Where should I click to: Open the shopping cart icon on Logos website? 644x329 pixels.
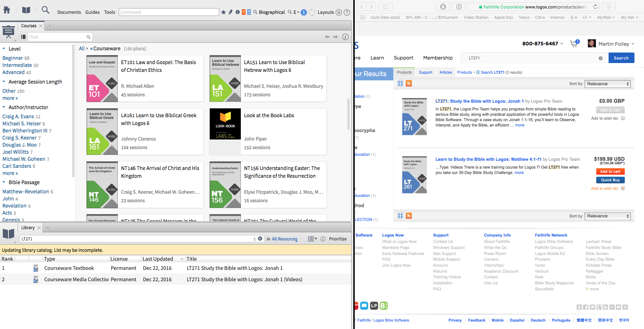click(574, 44)
